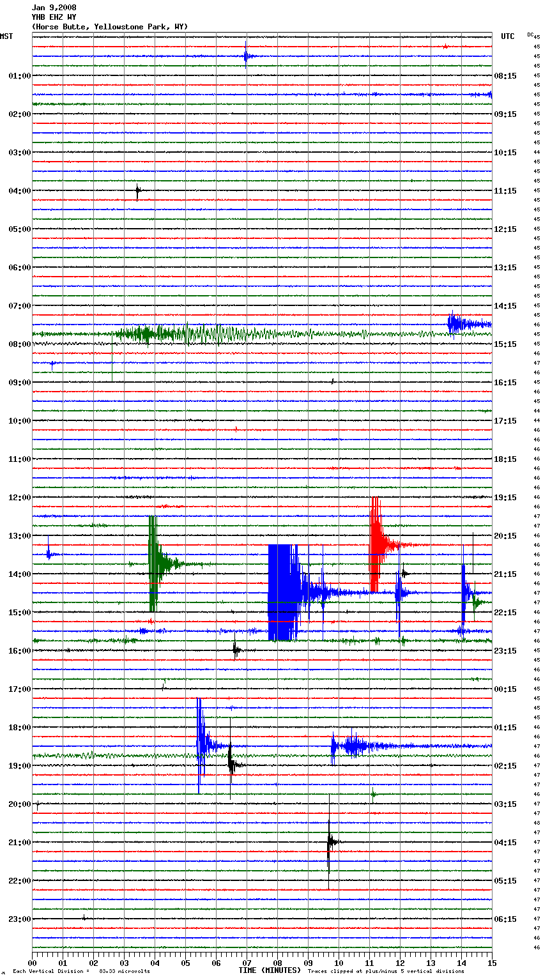Click the 'UTC' axis header

[508, 36]
